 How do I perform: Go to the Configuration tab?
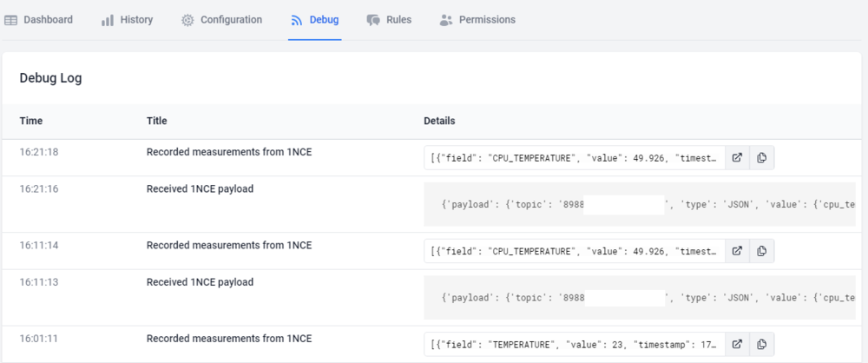click(x=231, y=20)
